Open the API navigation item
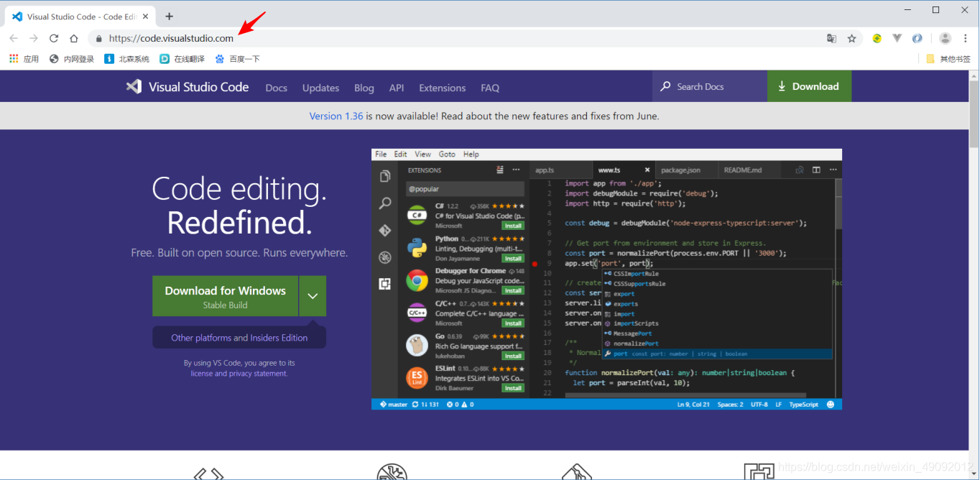 click(397, 88)
